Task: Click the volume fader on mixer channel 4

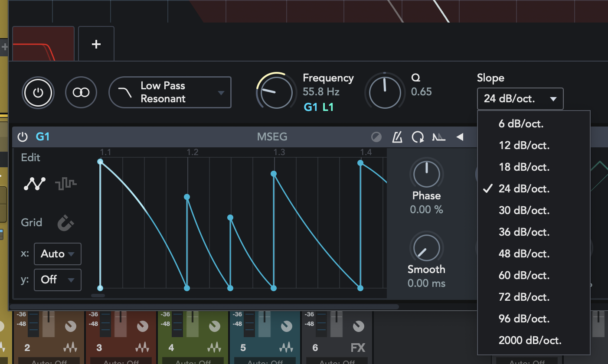Action: [x=192, y=325]
